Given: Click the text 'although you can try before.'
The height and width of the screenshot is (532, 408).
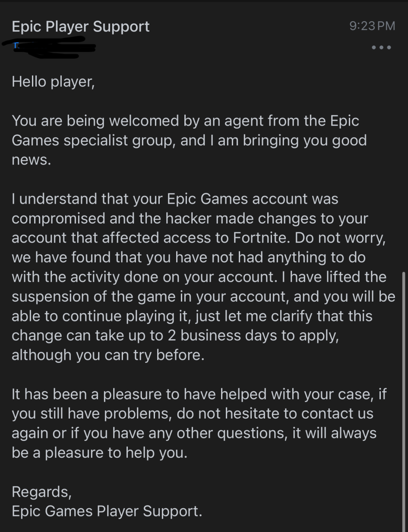Looking at the screenshot, I should [x=108, y=355].
